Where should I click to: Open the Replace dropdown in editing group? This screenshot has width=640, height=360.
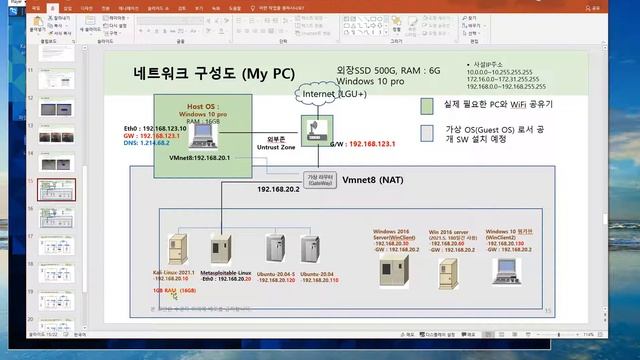pos(473,26)
